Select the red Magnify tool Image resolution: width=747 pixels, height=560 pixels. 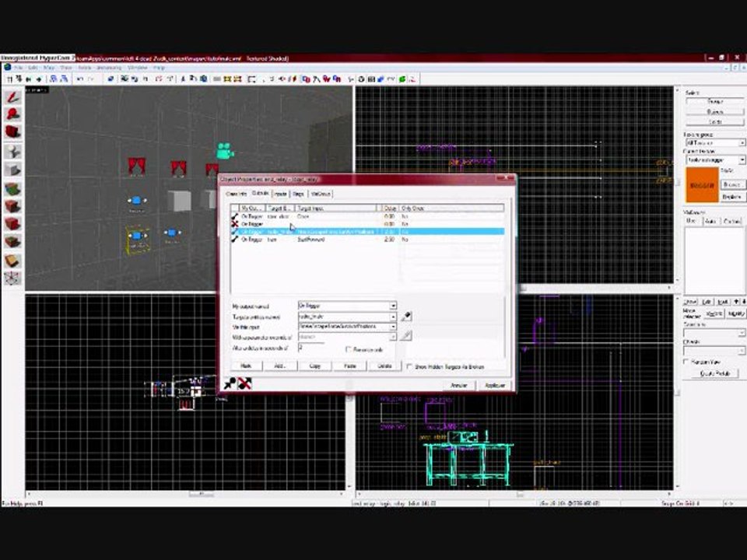(13, 114)
